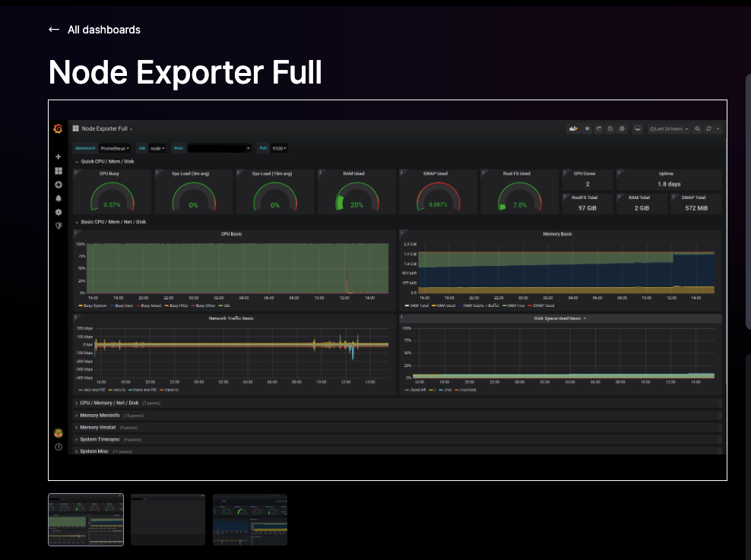Click info corner on Network Traffic Basic panel

(76, 317)
